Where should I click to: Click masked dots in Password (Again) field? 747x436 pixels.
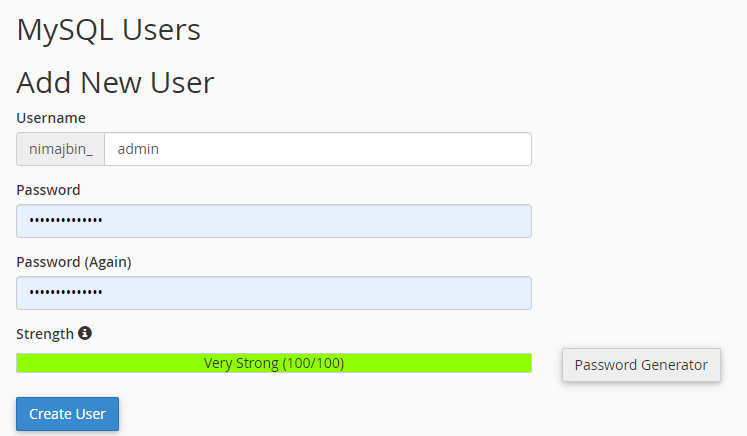(66, 292)
